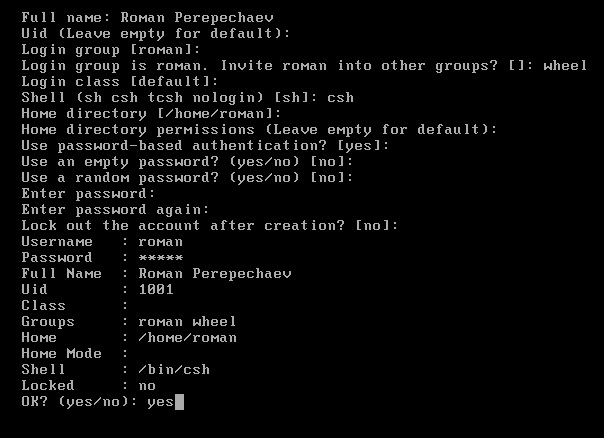Click the "Lock out the account after creation?" line

(x=209, y=226)
